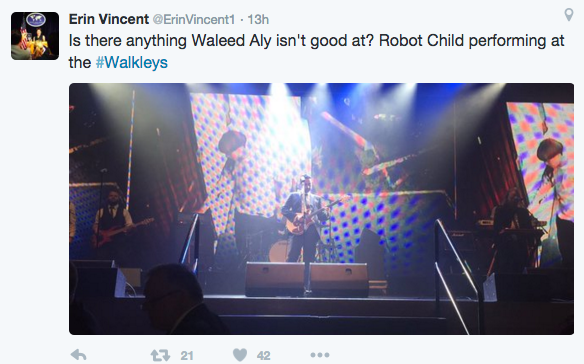584x364 pixels.
Task: Click the words 'Robot Child' in the tweet
Action: 422,41
